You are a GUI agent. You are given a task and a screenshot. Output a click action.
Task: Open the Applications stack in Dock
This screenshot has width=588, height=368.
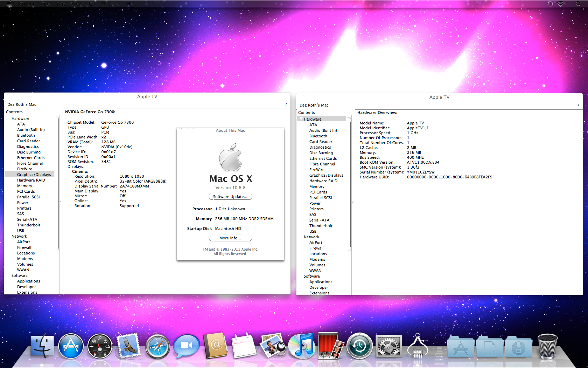pyautogui.click(x=461, y=347)
